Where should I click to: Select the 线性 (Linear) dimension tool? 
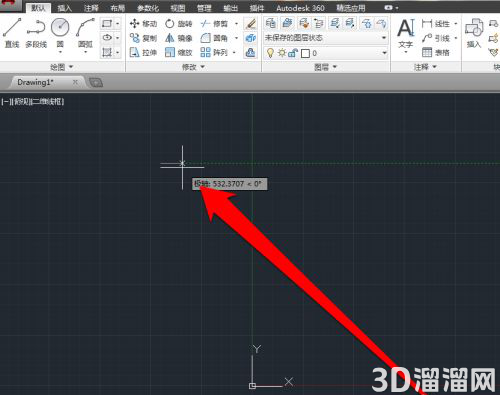[436, 24]
